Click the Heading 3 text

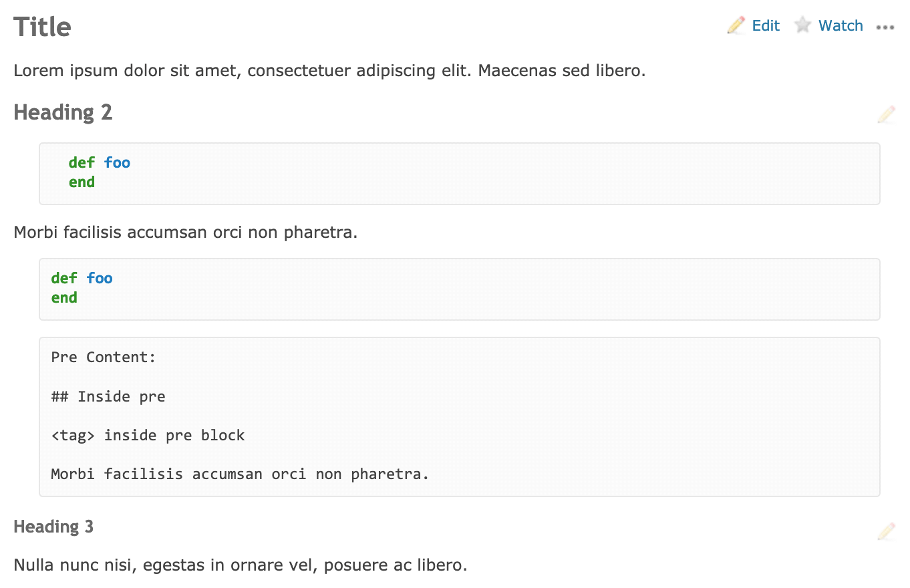53,527
